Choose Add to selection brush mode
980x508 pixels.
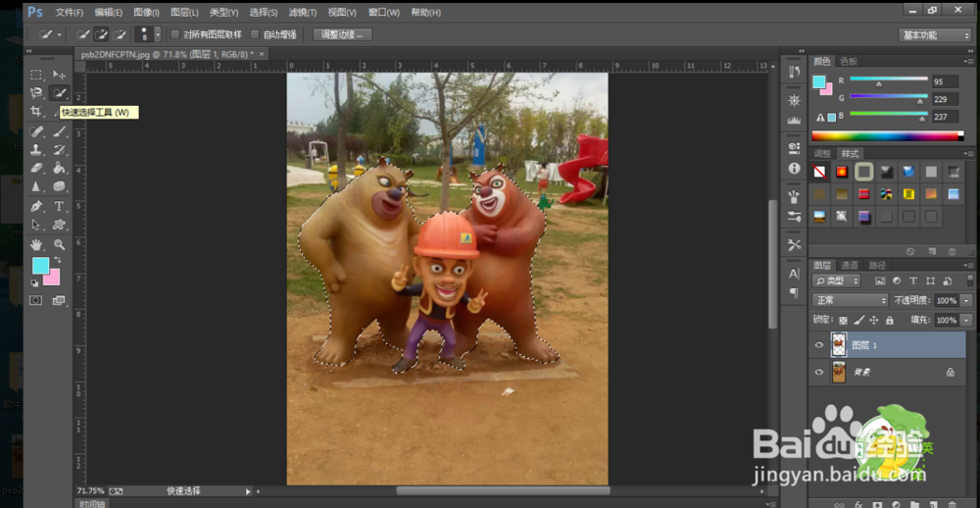(x=101, y=34)
